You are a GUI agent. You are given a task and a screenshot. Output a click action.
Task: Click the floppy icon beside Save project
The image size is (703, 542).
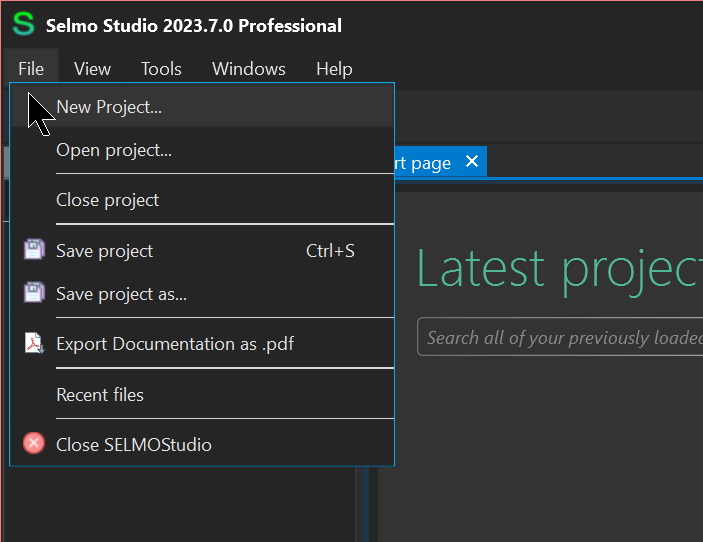[34, 249]
